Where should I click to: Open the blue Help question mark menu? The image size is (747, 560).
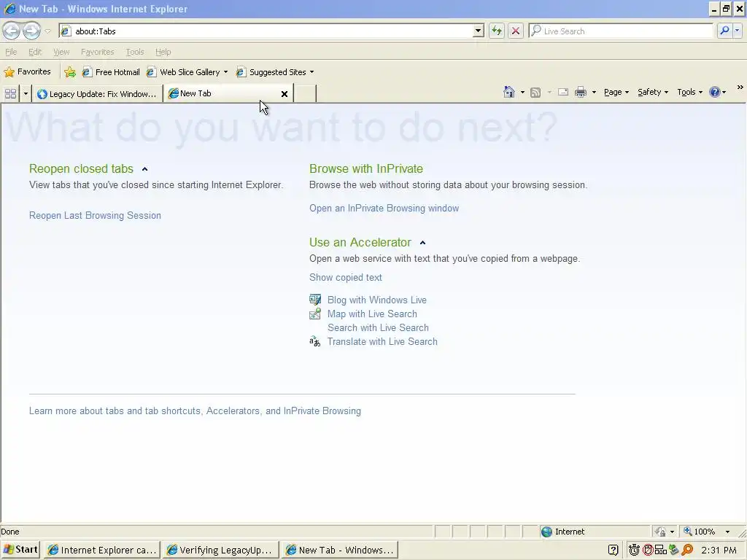pos(717,93)
